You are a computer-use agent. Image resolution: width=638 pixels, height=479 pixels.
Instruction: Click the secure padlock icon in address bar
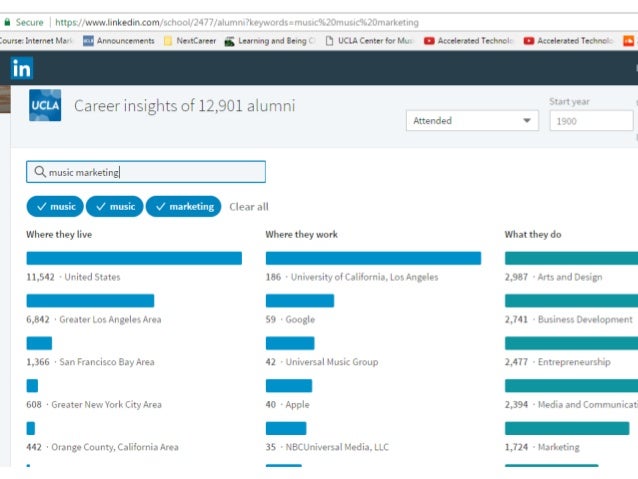[x=7, y=22]
